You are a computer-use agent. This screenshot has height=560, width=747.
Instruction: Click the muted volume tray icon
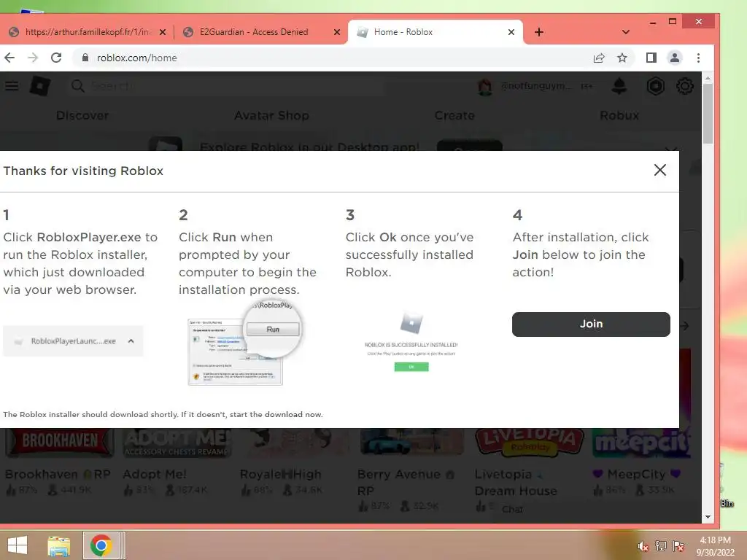(x=643, y=546)
